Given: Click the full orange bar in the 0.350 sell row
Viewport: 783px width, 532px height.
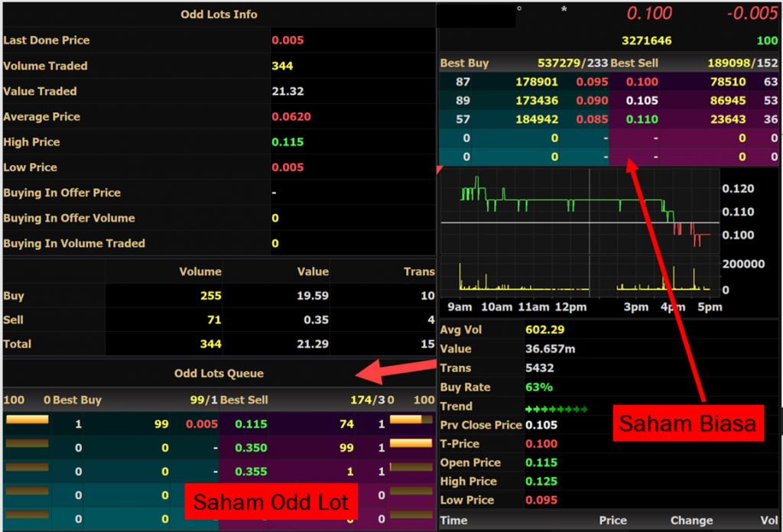Looking at the screenshot, I should point(411,443).
